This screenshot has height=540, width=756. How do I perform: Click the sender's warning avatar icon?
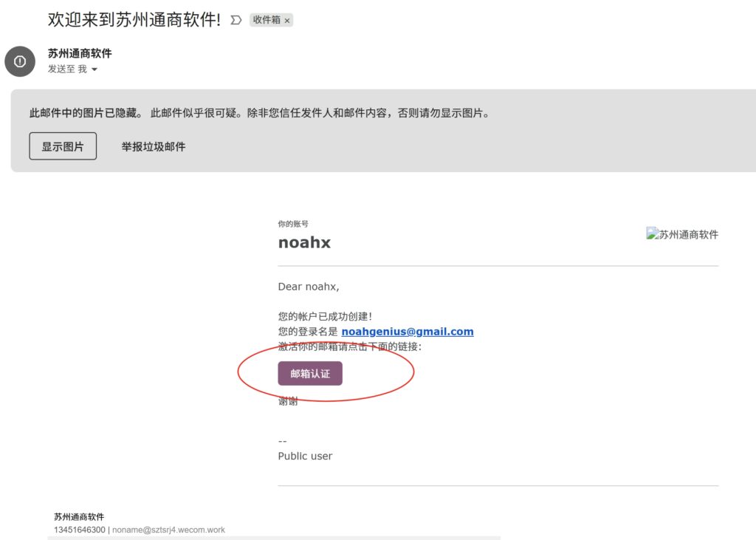point(20,61)
